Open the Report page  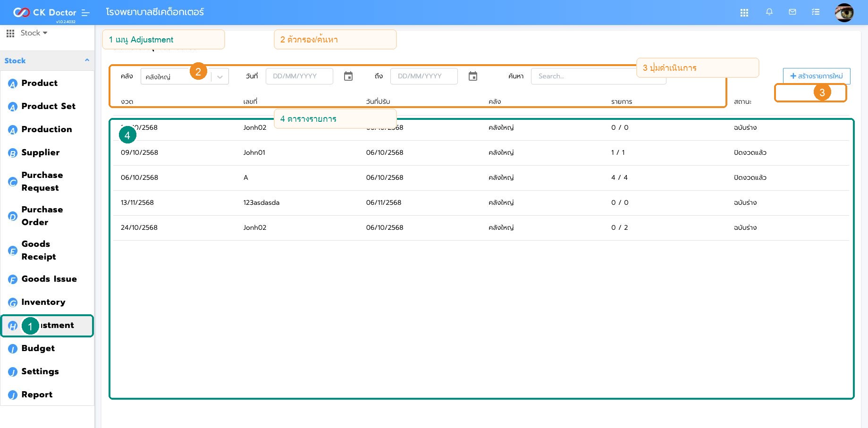click(37, 394)
